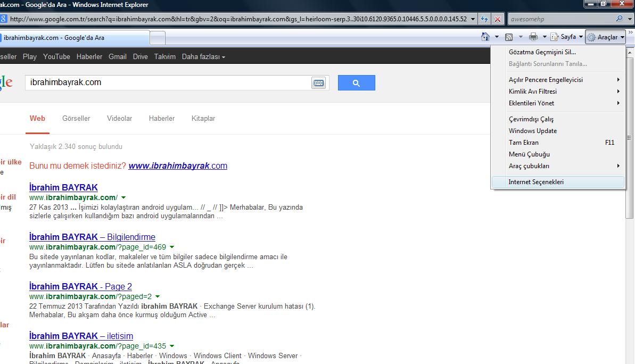Open Drive in Google top bar
The image size is (635, 364).
140,57
